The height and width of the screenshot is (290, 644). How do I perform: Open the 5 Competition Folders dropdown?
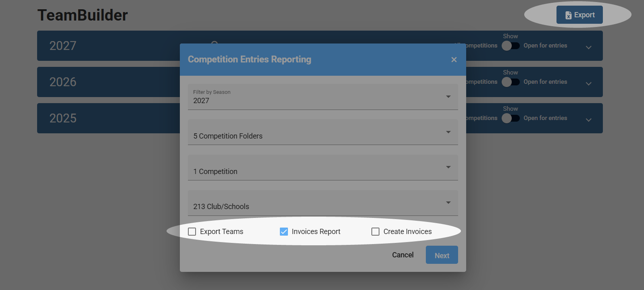(323, 132)
